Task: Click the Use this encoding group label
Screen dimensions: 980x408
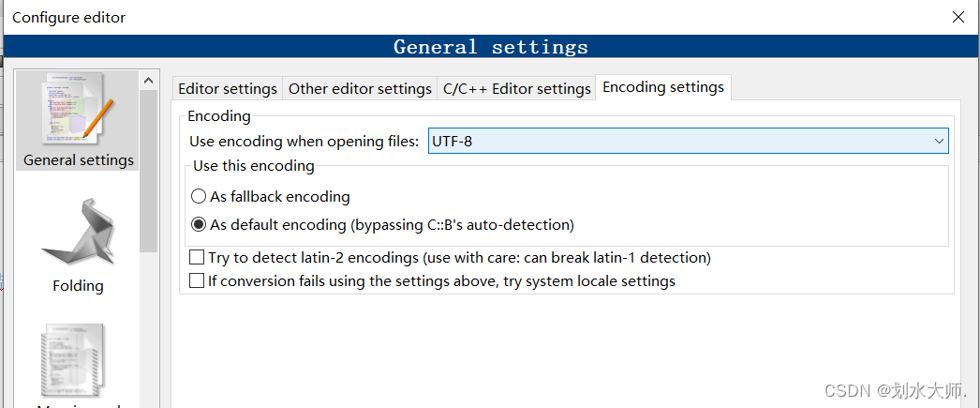Action: click(x=254, y=166)
